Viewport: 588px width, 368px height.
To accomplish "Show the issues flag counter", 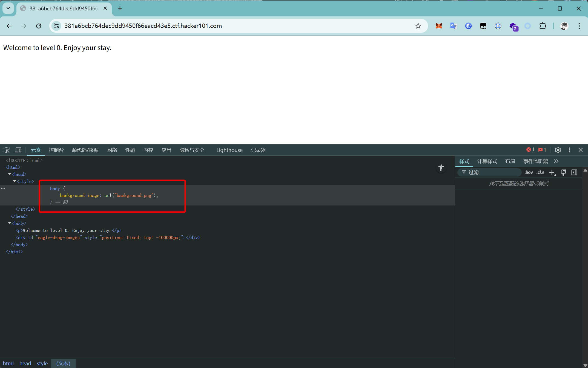I will (x=542, y=150).
